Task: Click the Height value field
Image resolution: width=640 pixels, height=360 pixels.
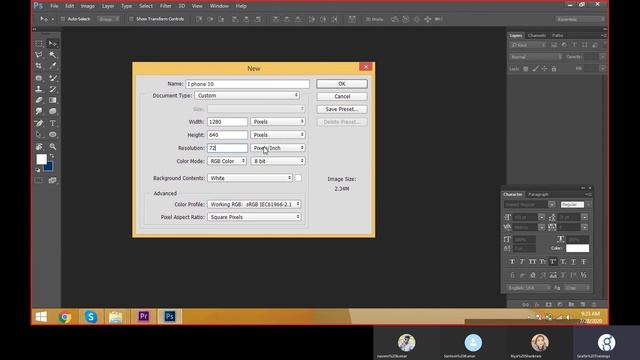Action: point(227,135)
